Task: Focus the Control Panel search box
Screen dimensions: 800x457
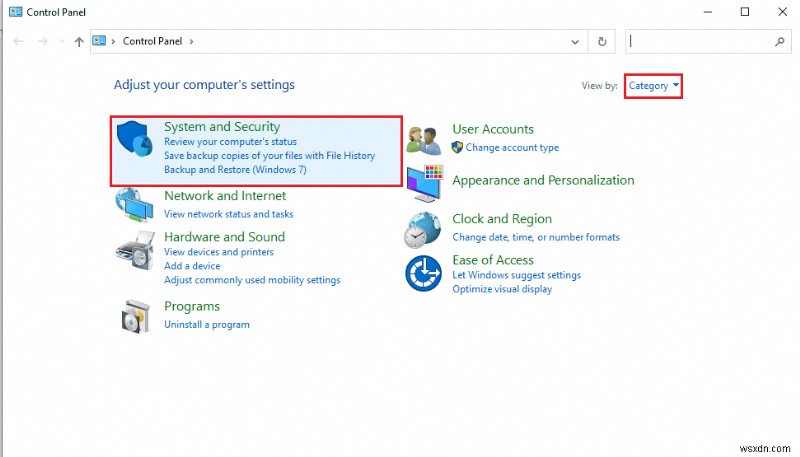Action: tap(700, 42)
